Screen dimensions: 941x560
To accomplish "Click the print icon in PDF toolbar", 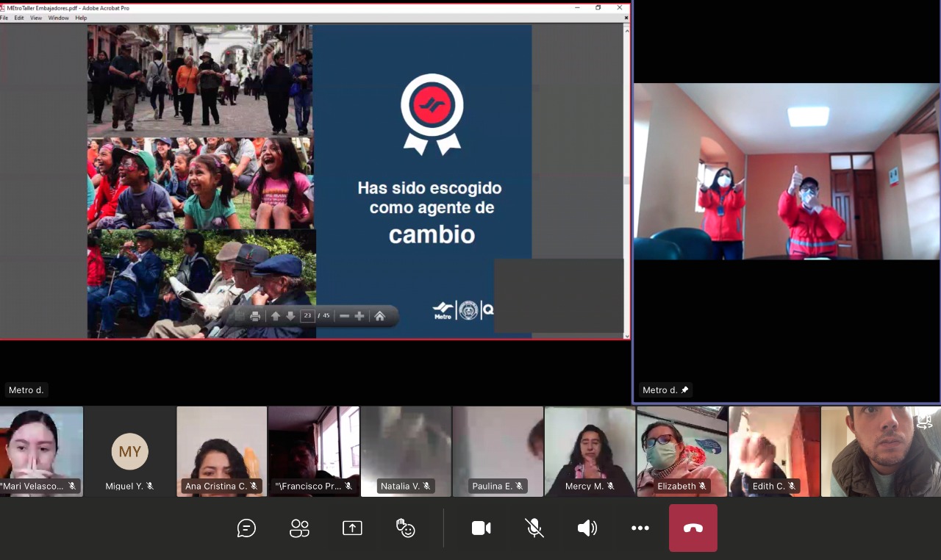I will 255,316.
